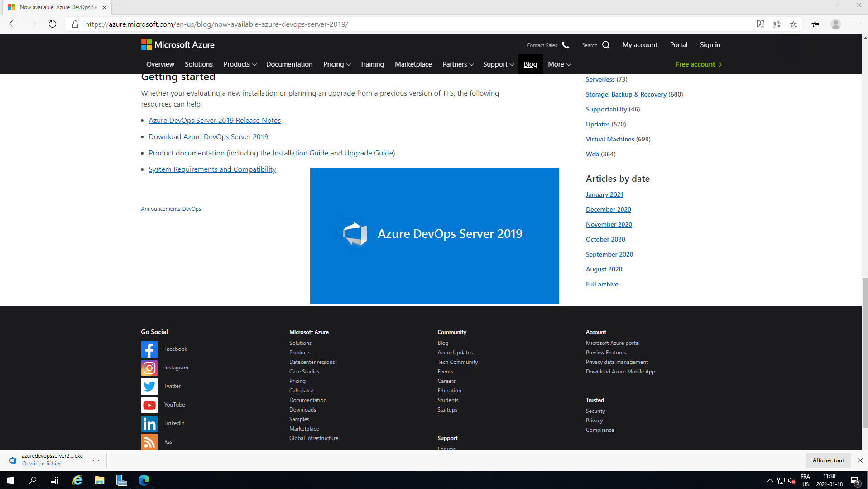
Task: Add page to favorites with star icon
Action: [x=793, y=24]
